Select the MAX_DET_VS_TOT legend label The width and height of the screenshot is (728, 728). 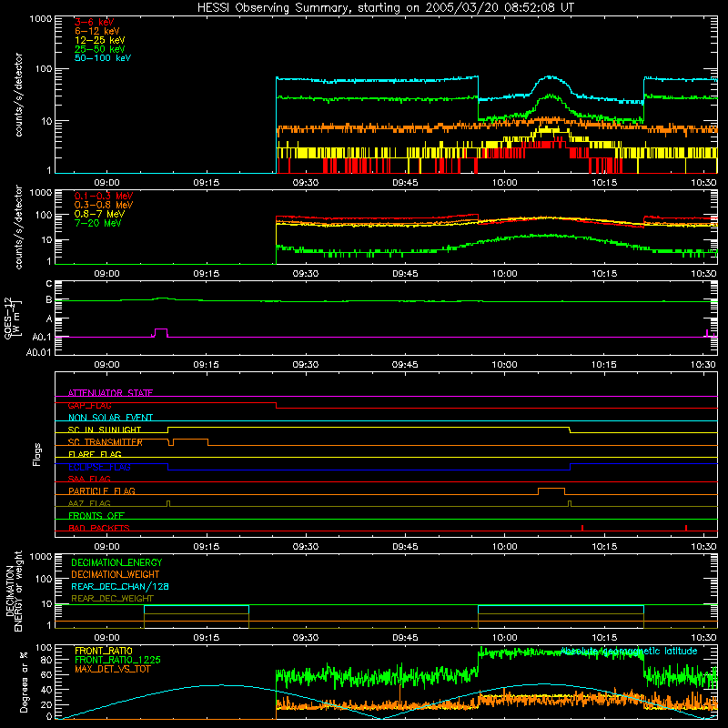pyautogui.click(x=113, y=669)
